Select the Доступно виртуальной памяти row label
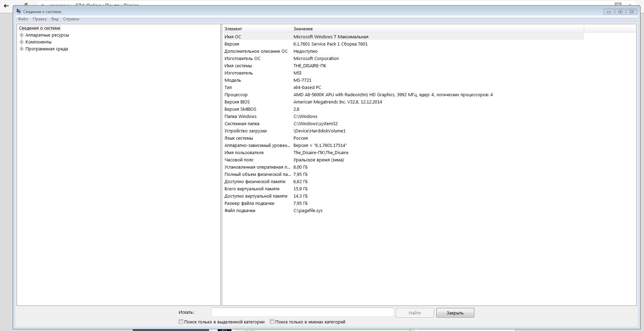 tap(256, 196)
